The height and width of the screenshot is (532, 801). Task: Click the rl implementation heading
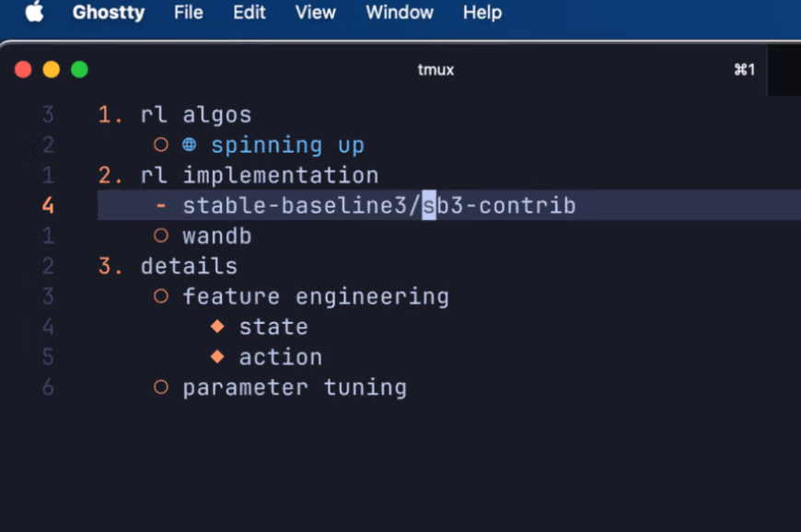pyautogui.click(x=259, y=175)
